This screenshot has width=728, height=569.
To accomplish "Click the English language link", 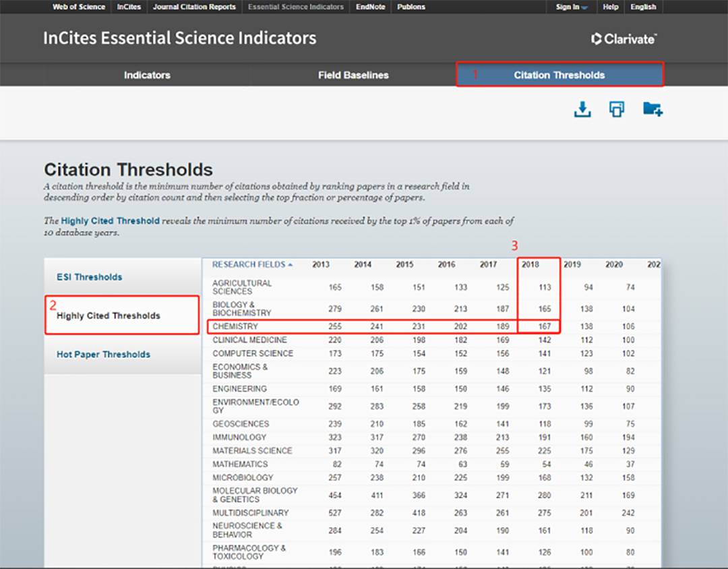I will (643, 7).
